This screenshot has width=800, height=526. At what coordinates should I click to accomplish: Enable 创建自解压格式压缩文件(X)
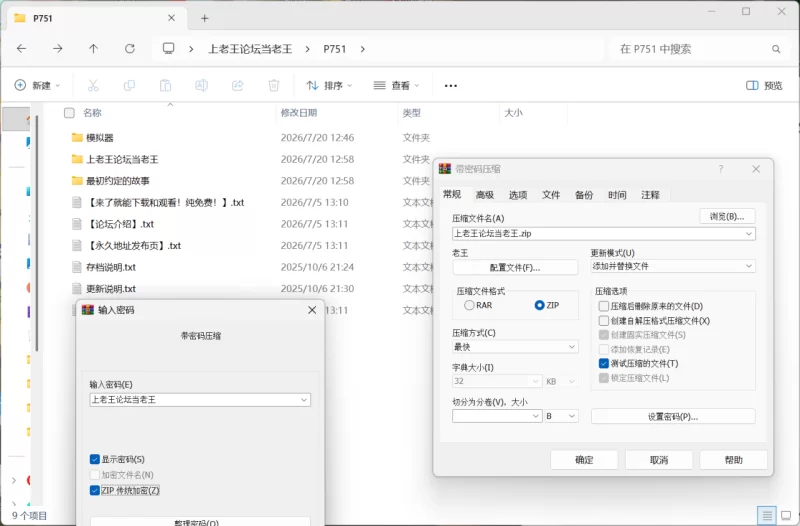604,320
